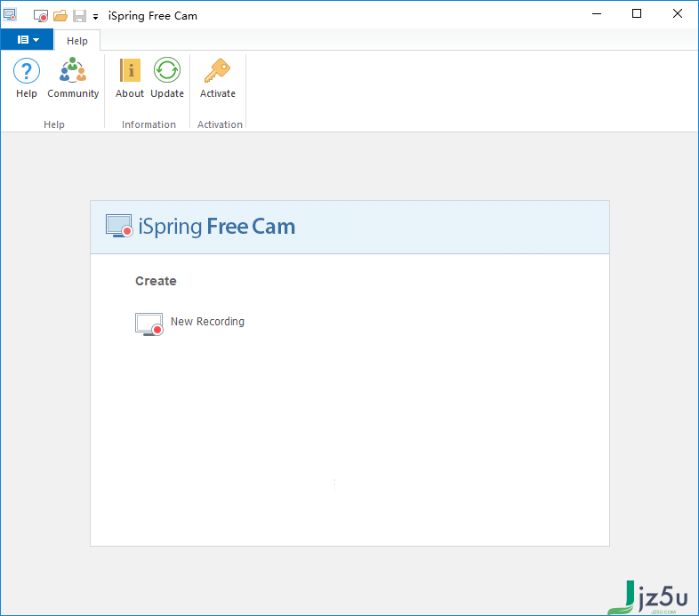Click the Save disk icon in title bar
This screenshot has height=616, width=699.
79,16
